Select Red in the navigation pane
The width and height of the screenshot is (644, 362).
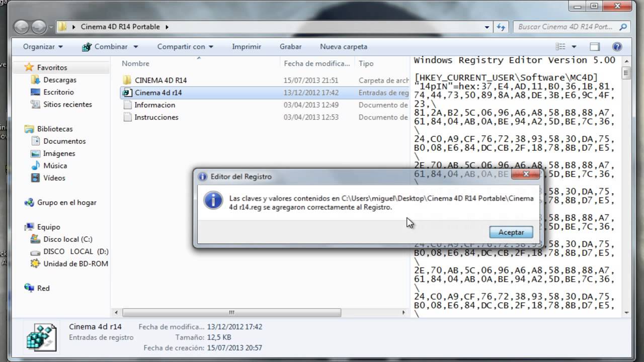(43, 288)
